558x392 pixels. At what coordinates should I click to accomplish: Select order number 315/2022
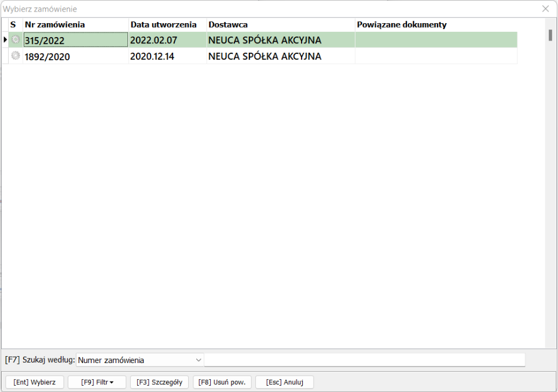click(x=76, y=40)
